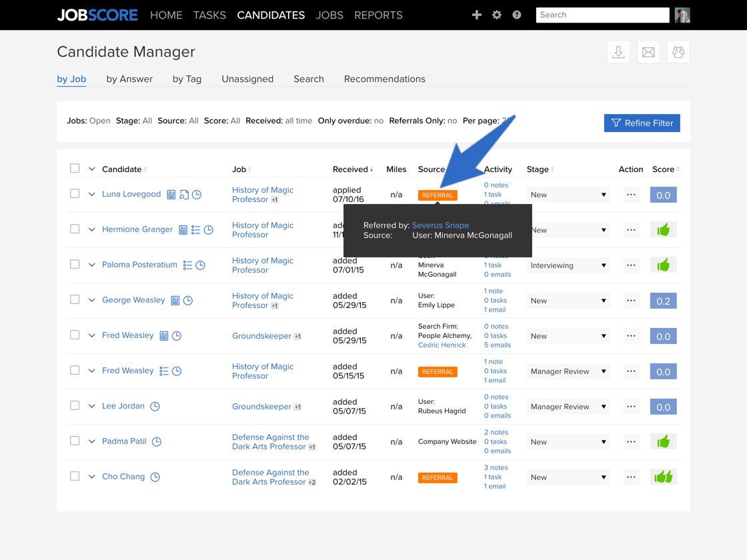747x560 pixels.
Task: Open Stage dropdown for Luna Lovegood
Action: (568, 195)
